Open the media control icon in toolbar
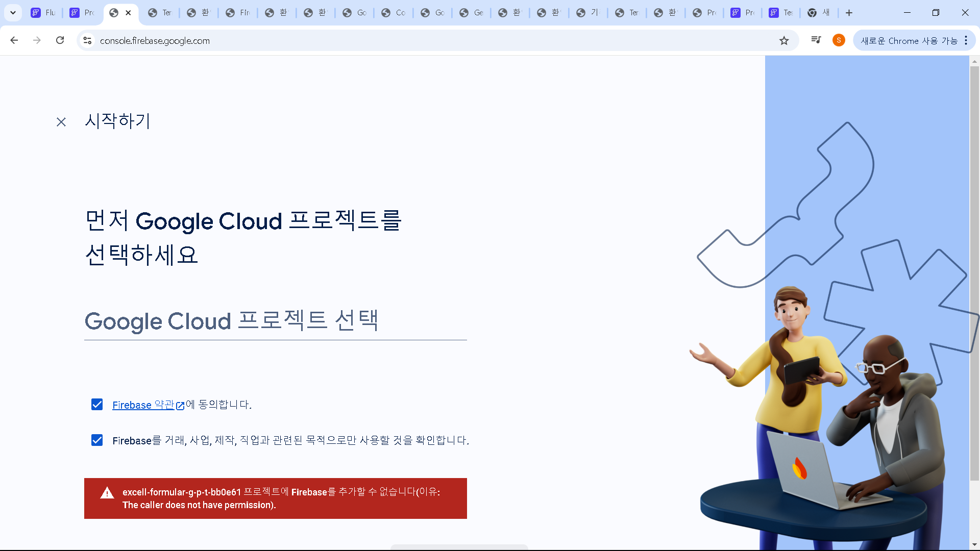The image size is (980, 551). point(816,40)
